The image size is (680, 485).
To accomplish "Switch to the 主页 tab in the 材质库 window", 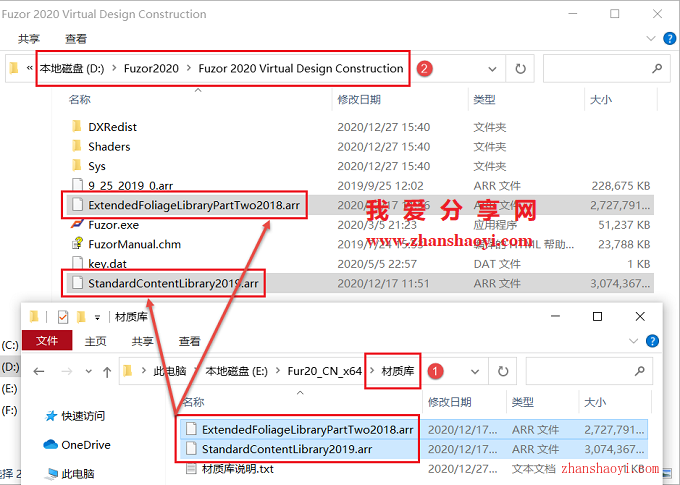I will click(95, 341).
